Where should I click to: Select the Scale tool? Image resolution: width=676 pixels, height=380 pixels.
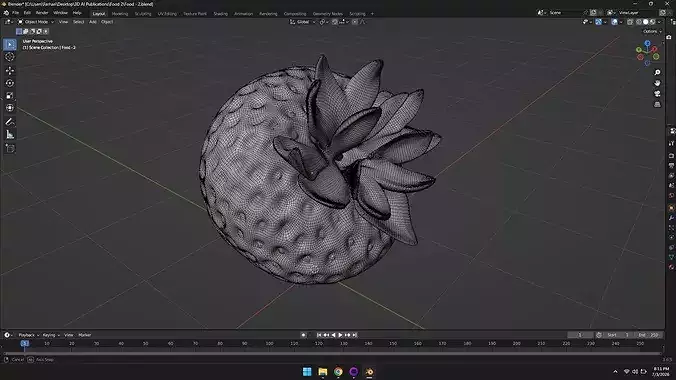[x=10, y=95]
